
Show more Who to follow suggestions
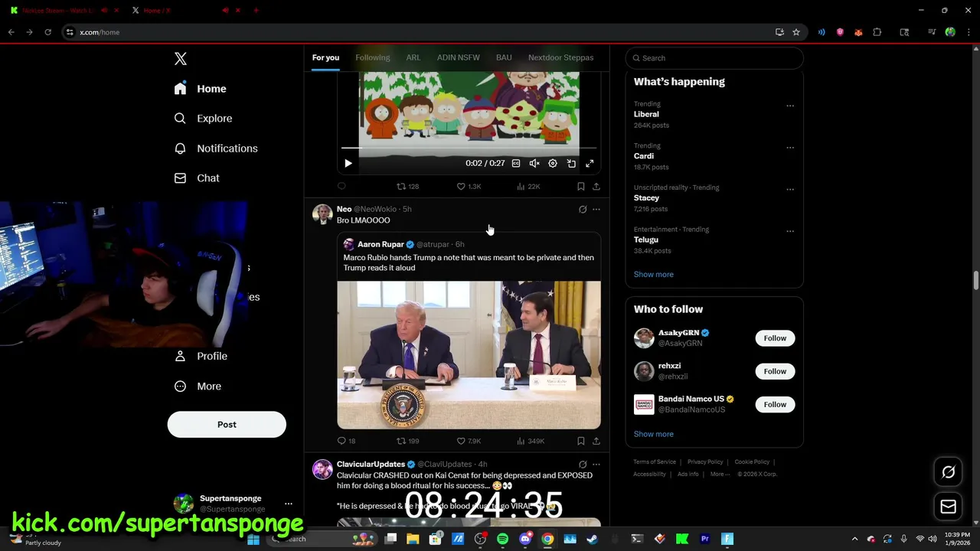coord(654,434)
